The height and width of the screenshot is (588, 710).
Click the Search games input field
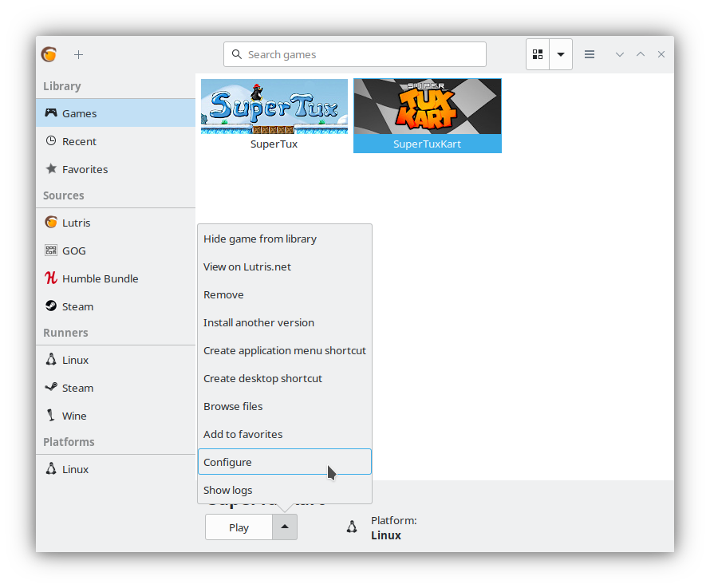pos(355,54)
